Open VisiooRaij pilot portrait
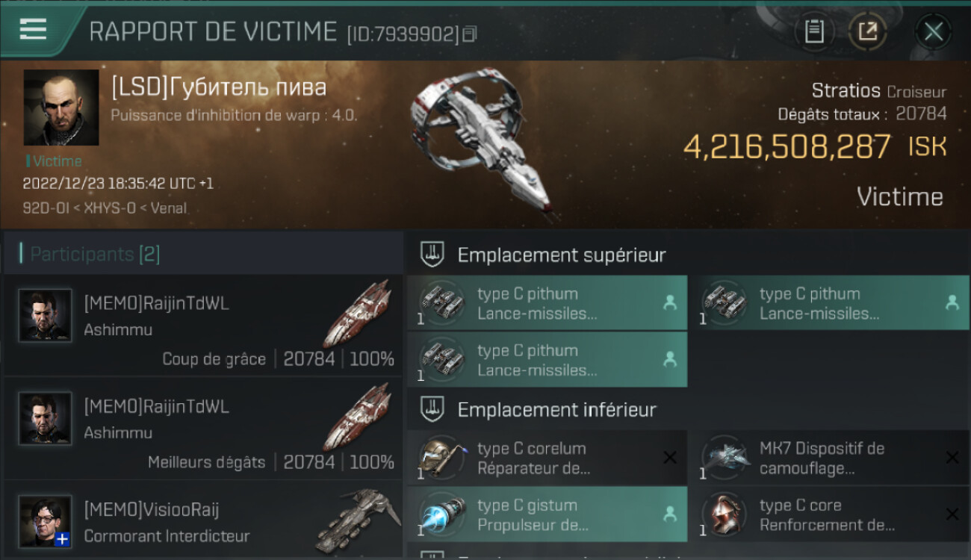This screenshot has height=560, width=971. (x=46, y=521)
